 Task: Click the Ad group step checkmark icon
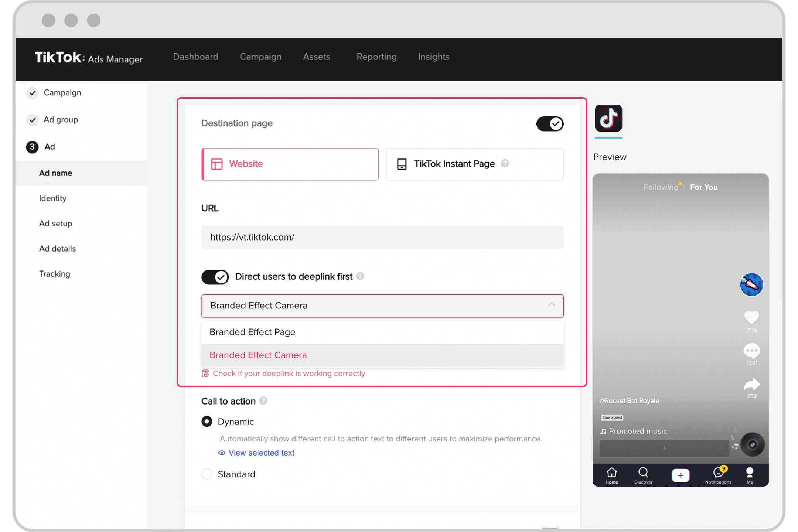point(33,120)
